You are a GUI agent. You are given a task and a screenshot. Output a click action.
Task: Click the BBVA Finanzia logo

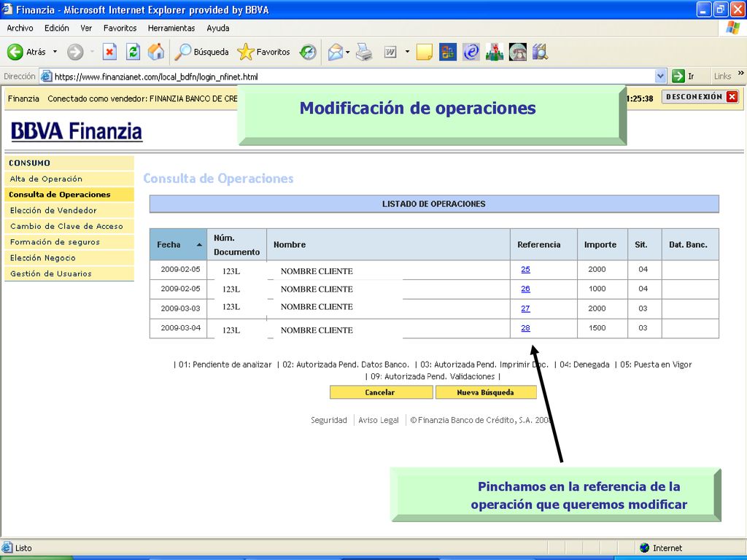tap(76, 131)
